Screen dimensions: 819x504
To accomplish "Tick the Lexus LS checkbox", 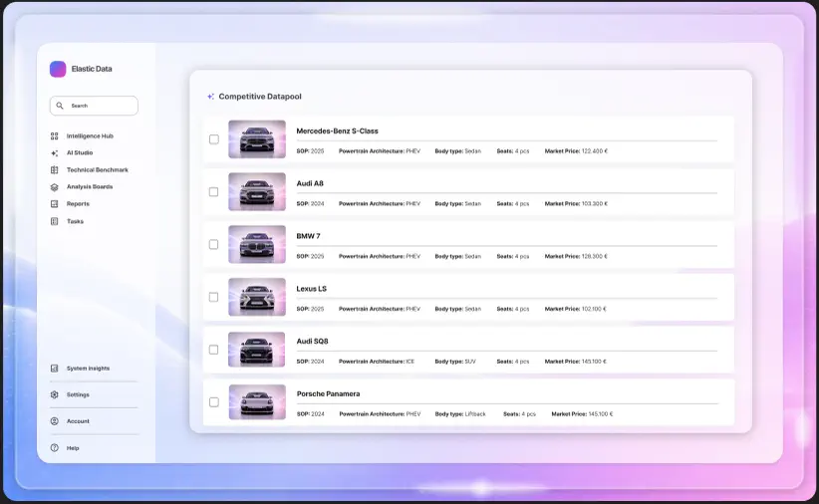I will click(213, 297).
